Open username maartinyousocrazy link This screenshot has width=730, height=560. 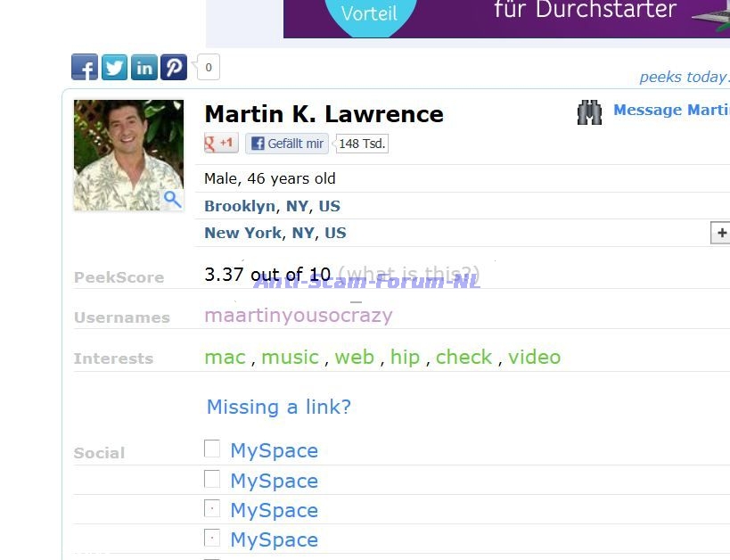[298, 315]
